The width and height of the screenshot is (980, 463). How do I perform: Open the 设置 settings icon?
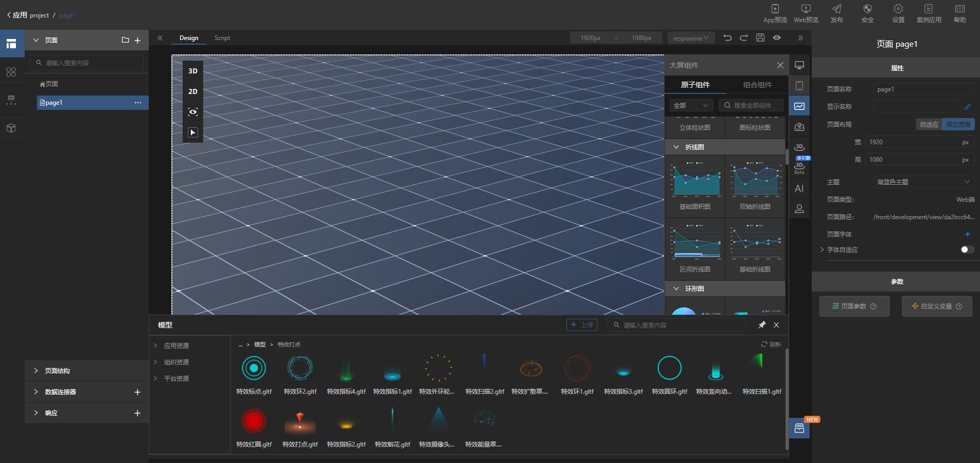(898, 14)
